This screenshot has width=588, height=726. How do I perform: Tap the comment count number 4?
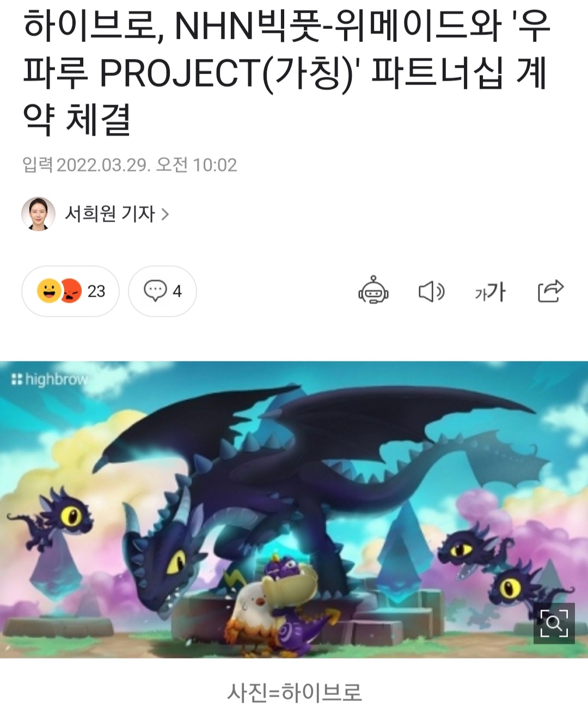tap(177, 291)
